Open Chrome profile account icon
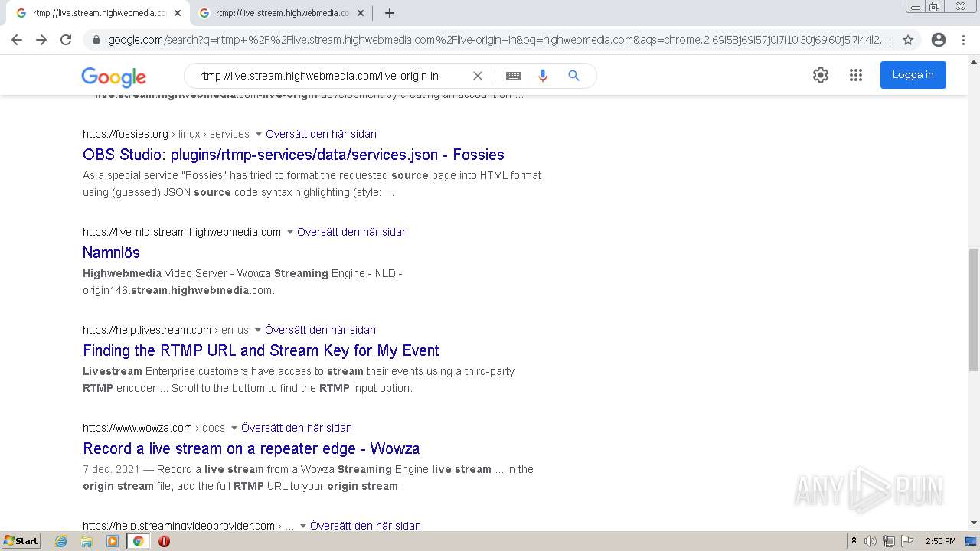This screenshot has height=551, width=980. point(939,40)
